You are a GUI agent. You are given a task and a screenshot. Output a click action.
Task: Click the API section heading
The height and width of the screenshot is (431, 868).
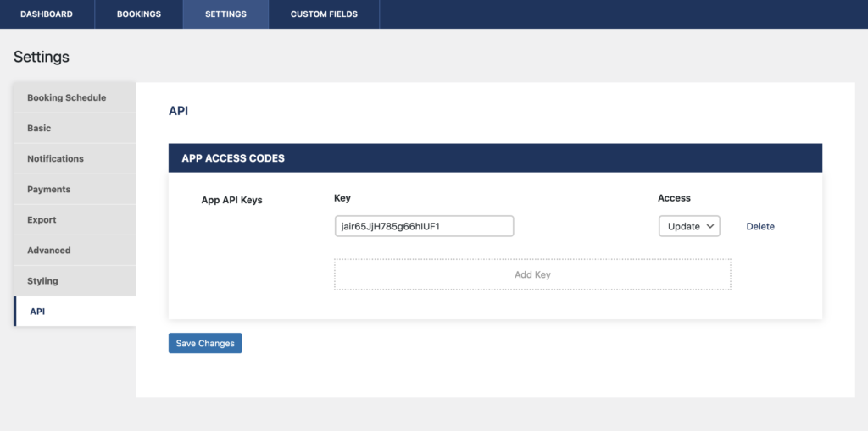(x=178, y=111)
